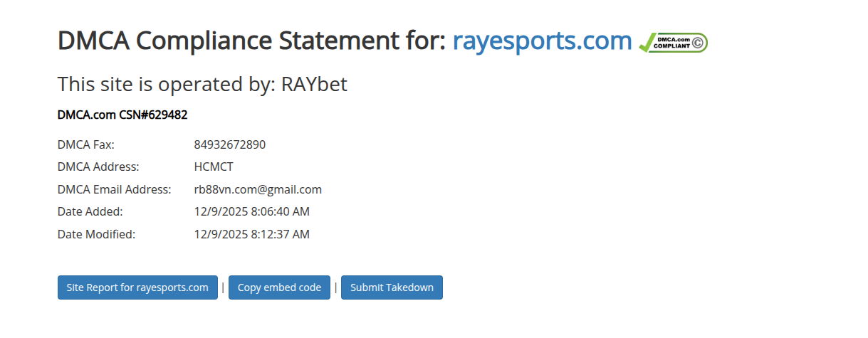Click the DMCA Email Address label
The height and width of the screenshot is (338, 868).
pyautogui.click(x=114, y=189)
